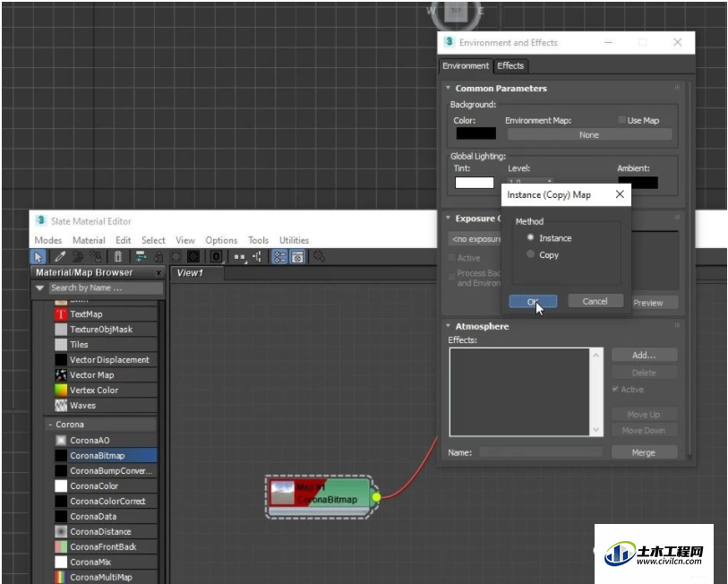Select CoronaAO in the Corona group
Image resolution: width=728 pixels, height=584 pixels.
106,440
